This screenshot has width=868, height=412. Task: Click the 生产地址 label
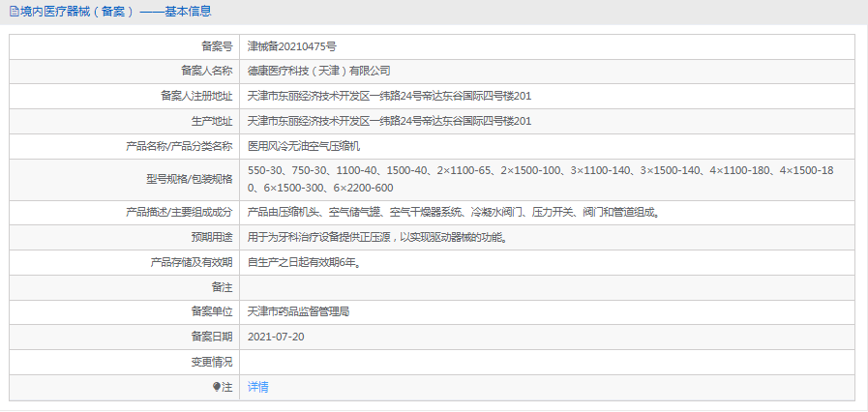click(212, 121)
